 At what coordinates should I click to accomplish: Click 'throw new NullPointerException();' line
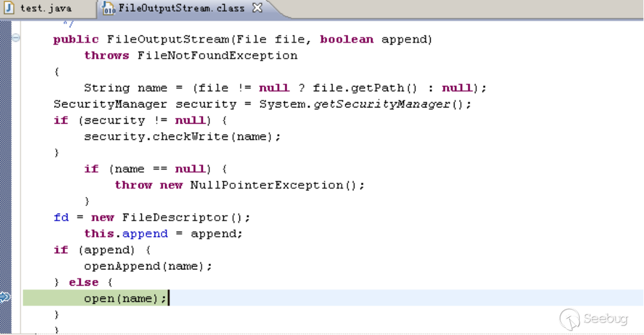pos(239,185)
